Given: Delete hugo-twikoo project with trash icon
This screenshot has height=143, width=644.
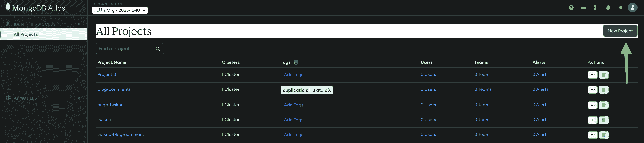Looking at the screenshot, I should point(603,105).
